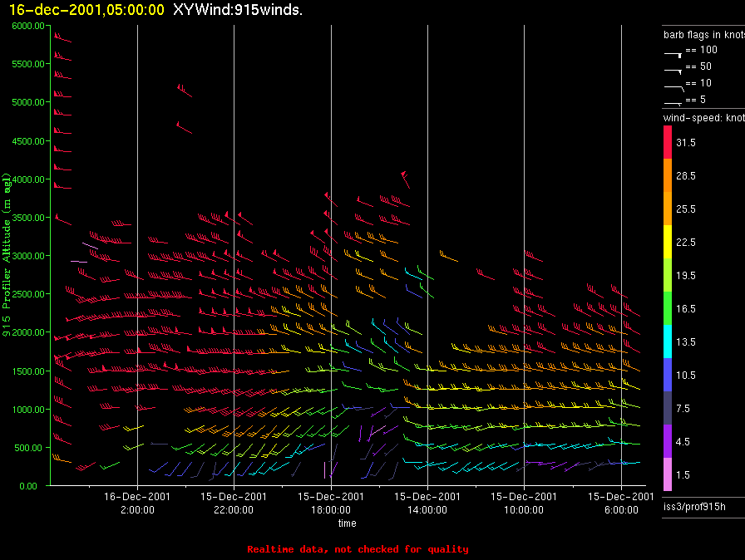Click the 22.5 wind-speed scale value

tap(686, 243)
